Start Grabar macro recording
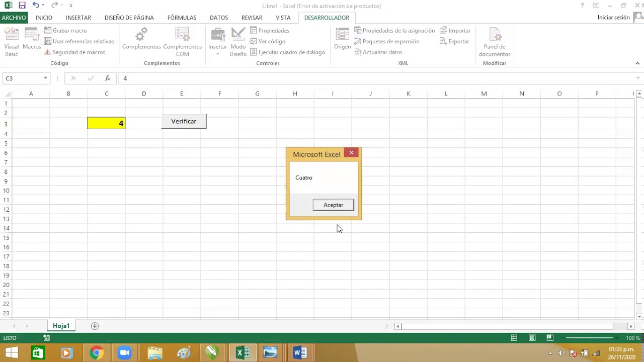The height and width of the screenshot is (362, 644). tap(65, 31)
